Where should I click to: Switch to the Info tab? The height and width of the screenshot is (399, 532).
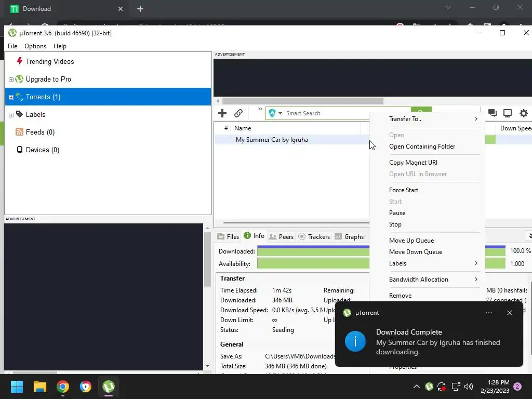tap(254, 236)
